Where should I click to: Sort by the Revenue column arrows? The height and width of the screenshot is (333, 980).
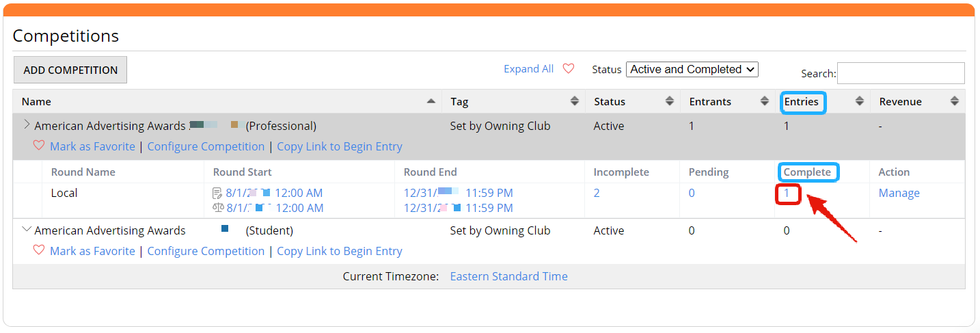click(955, 101)
